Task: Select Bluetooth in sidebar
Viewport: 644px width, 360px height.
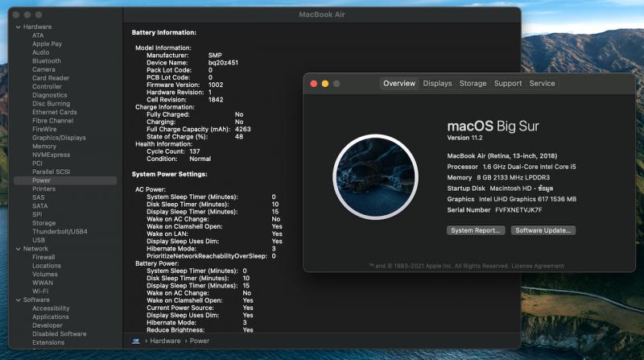Action: click(47, 61)
